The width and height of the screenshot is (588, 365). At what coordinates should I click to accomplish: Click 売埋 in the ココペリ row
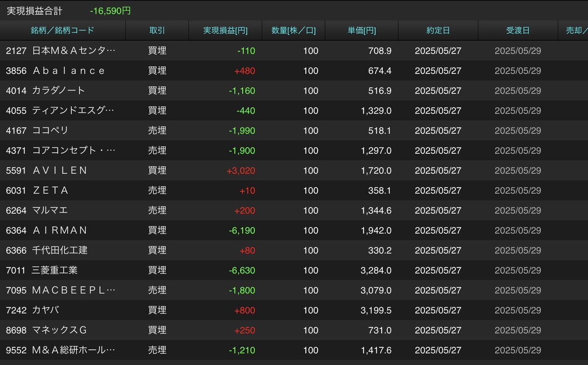coord(157,130)
